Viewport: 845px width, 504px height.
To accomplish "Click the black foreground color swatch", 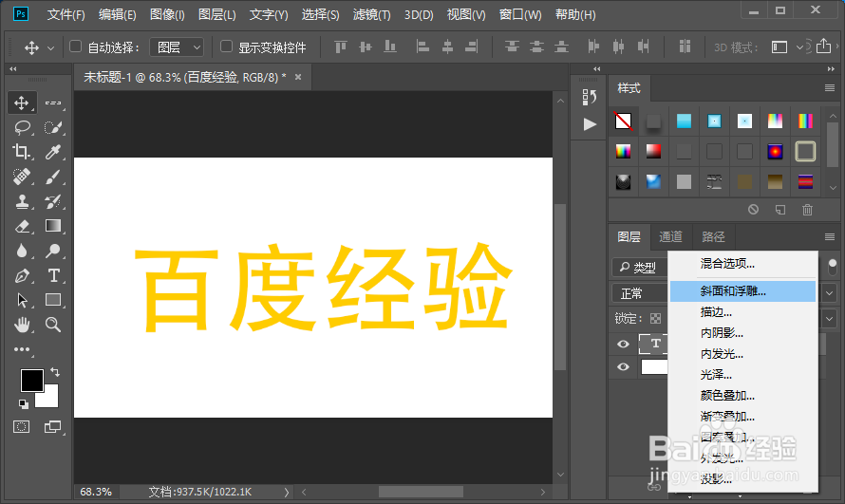I will point(31,381).
